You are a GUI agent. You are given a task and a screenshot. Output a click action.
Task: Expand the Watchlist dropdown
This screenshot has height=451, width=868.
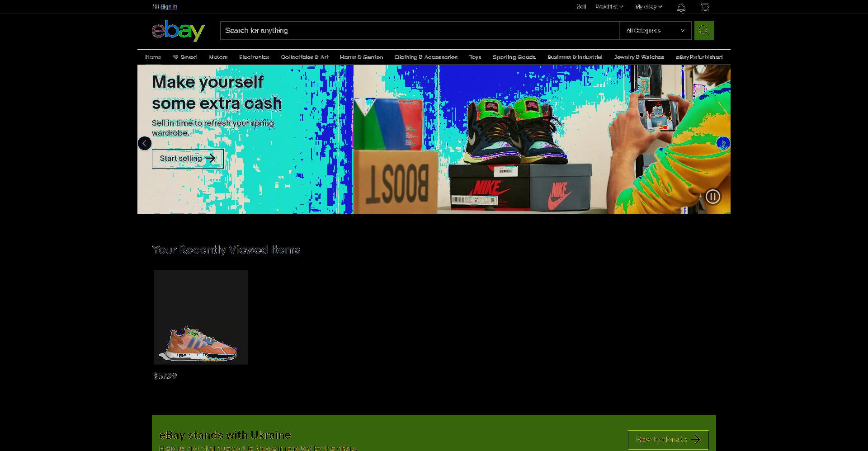pos(609,7)
